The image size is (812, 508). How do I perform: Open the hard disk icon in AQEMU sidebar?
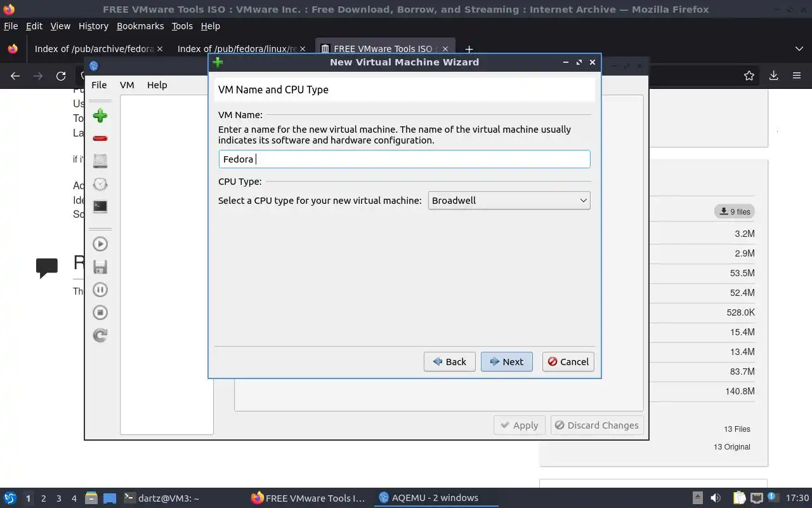pos(100,161)
